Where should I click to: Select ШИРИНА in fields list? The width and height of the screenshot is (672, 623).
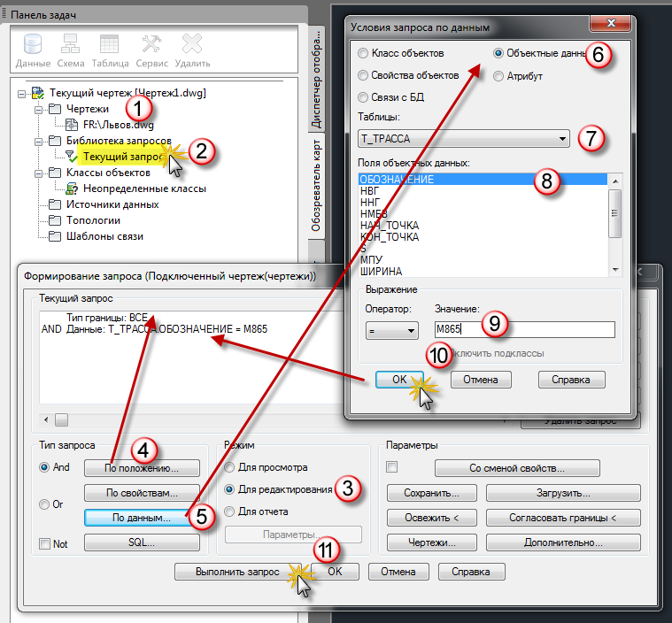(x=483, y=271)
